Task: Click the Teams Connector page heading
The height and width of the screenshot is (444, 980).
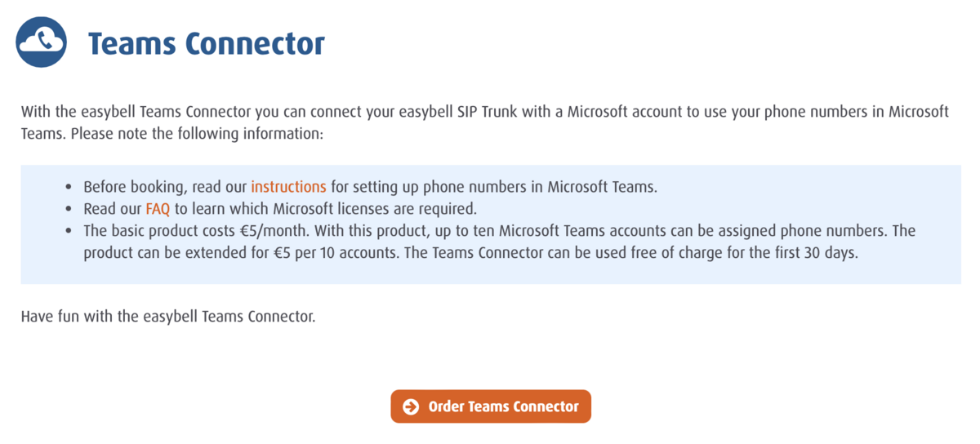Action: (206, 43)
